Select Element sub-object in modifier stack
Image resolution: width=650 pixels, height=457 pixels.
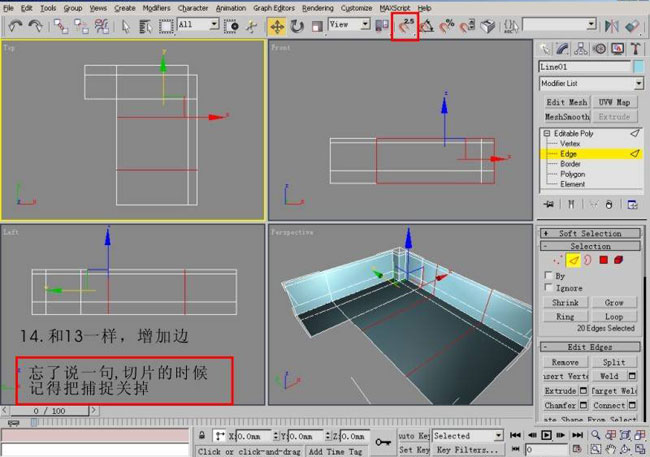point(572,184)
